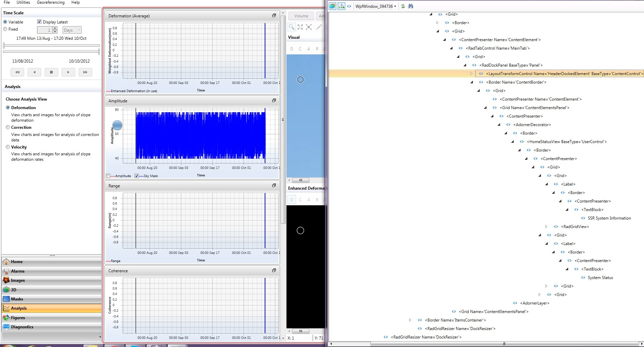Switch to the Diagnostics navigation tab
The image size is (644, 347).
pos(22,327)
